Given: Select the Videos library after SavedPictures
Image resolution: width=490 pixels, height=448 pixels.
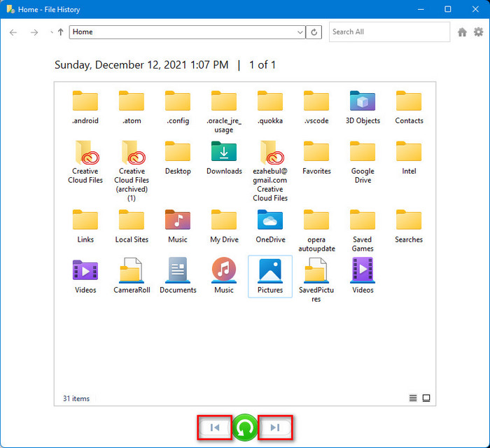Looking at the screenshot, I should click(363, 276).
